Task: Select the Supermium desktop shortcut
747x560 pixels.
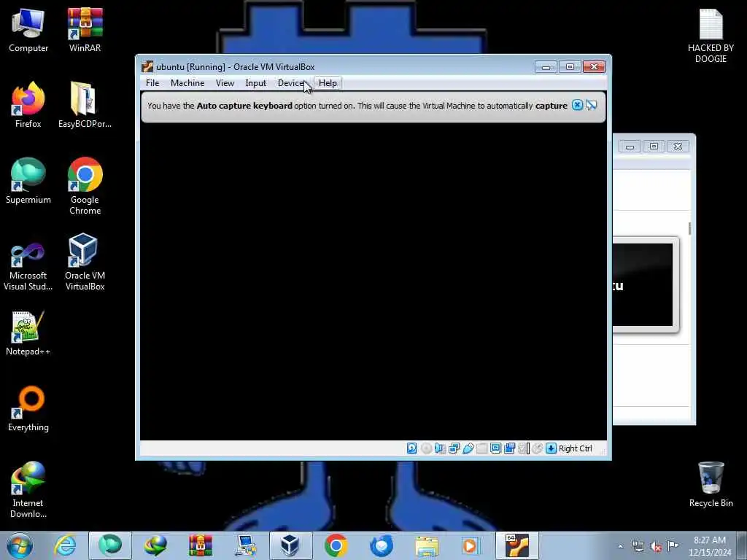Action: click(28, 181)
